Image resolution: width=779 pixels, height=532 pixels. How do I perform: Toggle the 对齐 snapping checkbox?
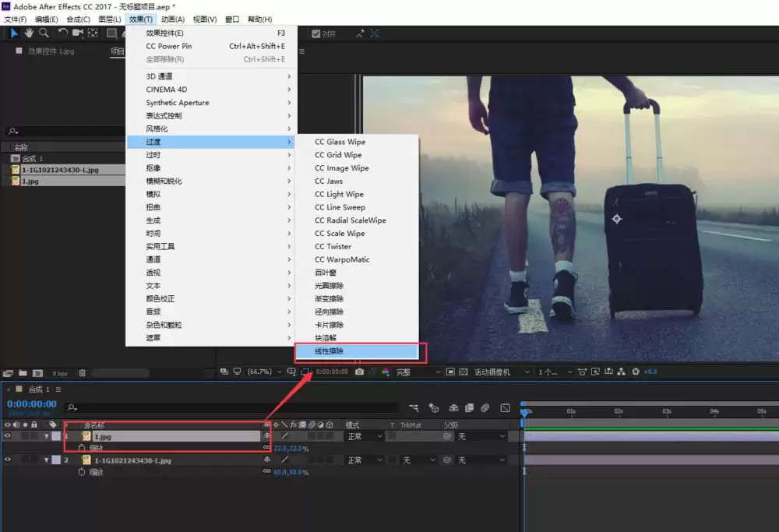pos(316,33)
